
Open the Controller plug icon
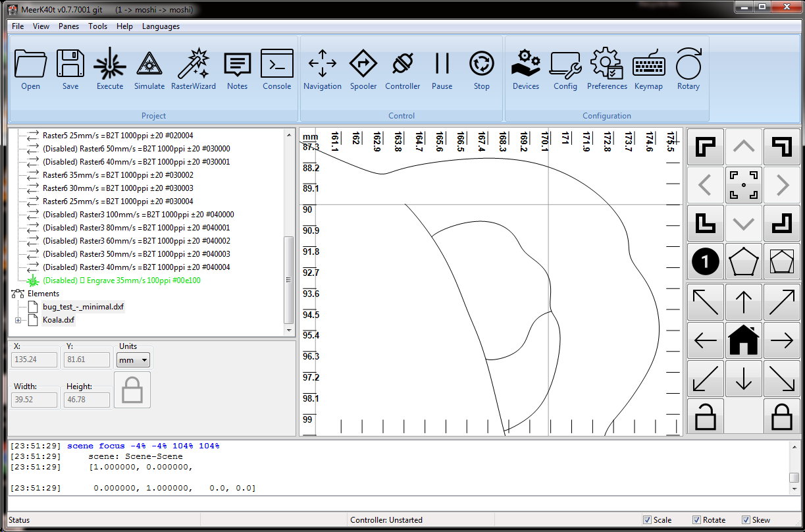[403, 70]
